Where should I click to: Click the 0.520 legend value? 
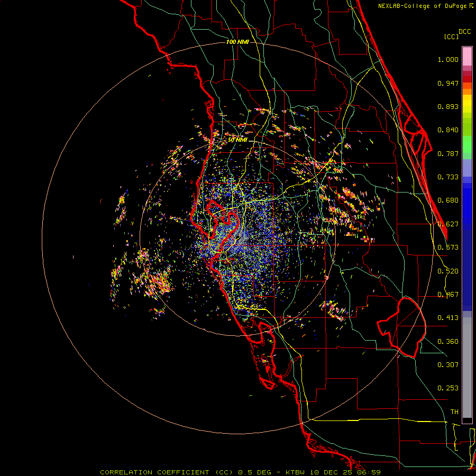[448, 271]
